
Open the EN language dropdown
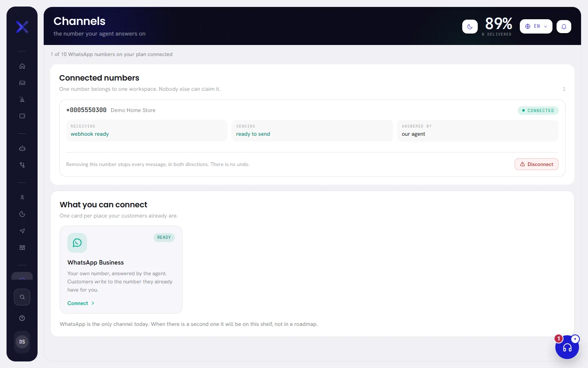click(536, 27)
